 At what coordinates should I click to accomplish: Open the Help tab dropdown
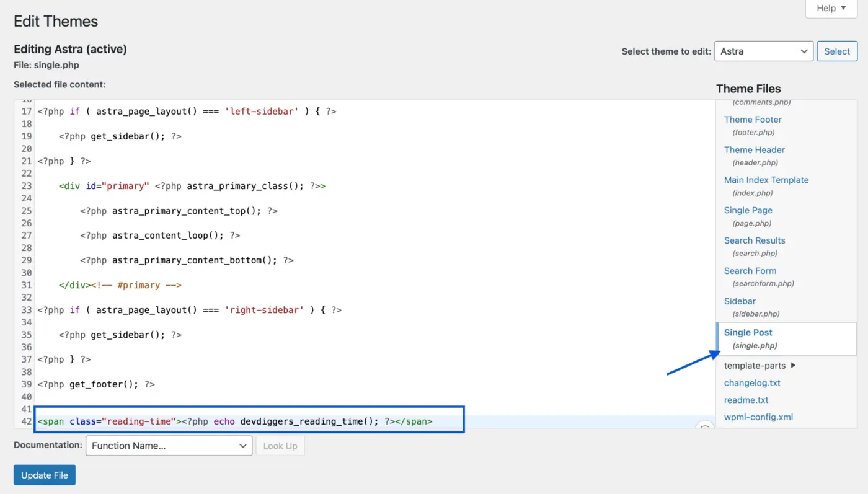coord(831,9)
